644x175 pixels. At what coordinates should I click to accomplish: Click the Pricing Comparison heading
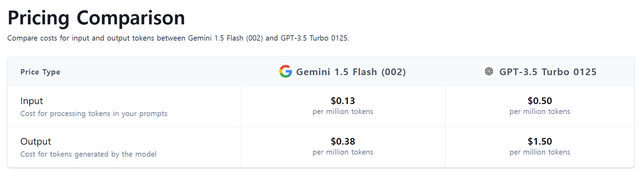click(96, 18)
